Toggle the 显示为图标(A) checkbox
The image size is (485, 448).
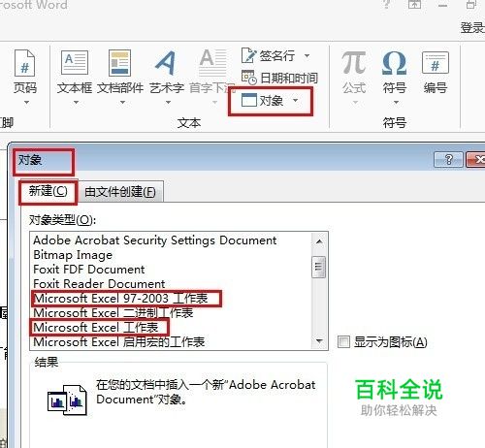click(343, 342)
